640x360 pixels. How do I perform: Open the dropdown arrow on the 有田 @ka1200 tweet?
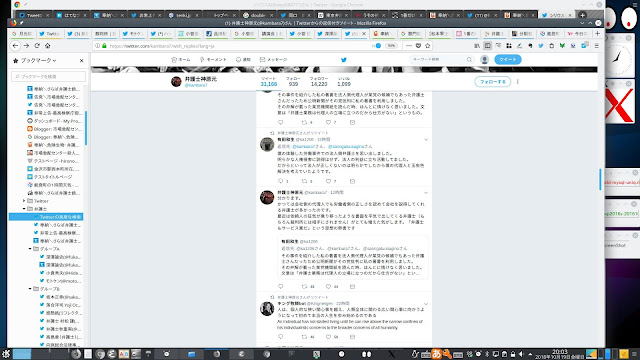pyautogui.click(x=426, y=140)
